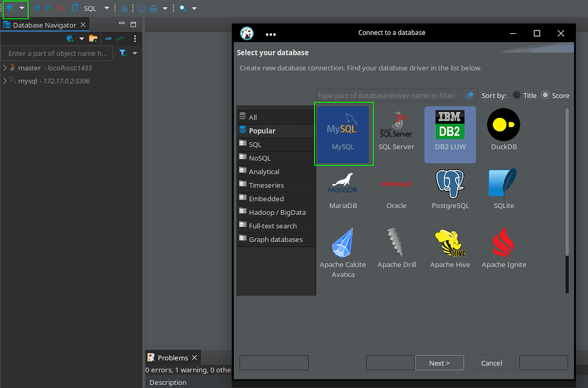Clear the driver filter with the eraser icon
The width and height of the screenshot is (588, 388).
469,95
